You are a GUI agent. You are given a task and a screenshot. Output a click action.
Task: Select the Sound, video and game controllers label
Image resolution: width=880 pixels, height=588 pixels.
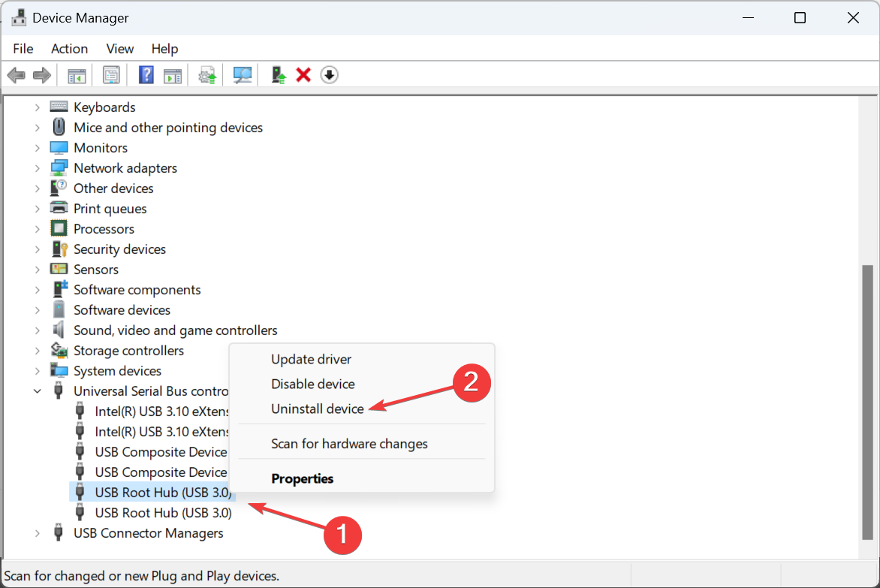tap(175, 330)
